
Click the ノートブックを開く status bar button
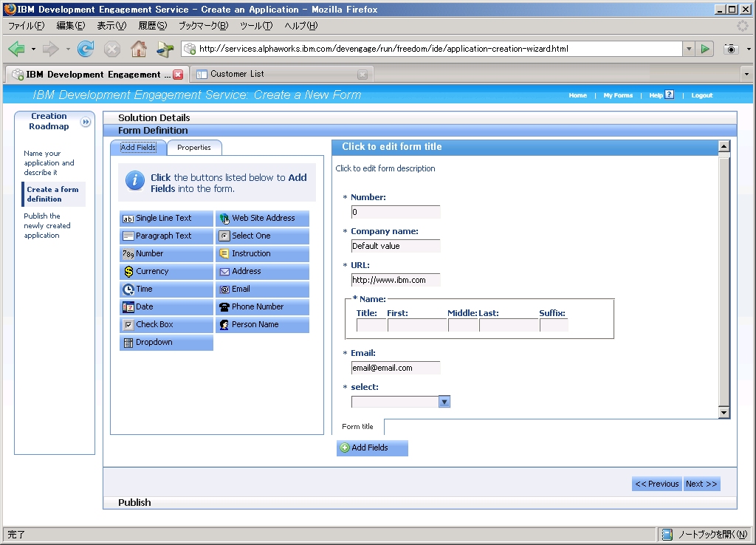pos(704,535)
